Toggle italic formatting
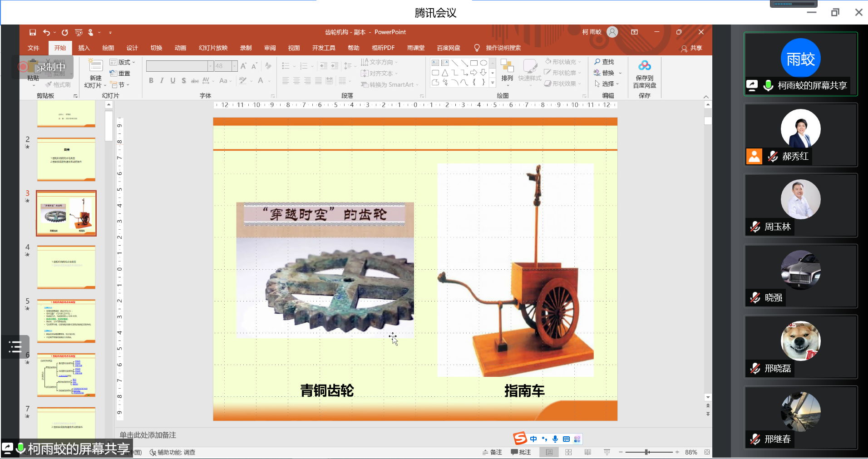This screenshot has height=459, width=868. click(162, 80)
